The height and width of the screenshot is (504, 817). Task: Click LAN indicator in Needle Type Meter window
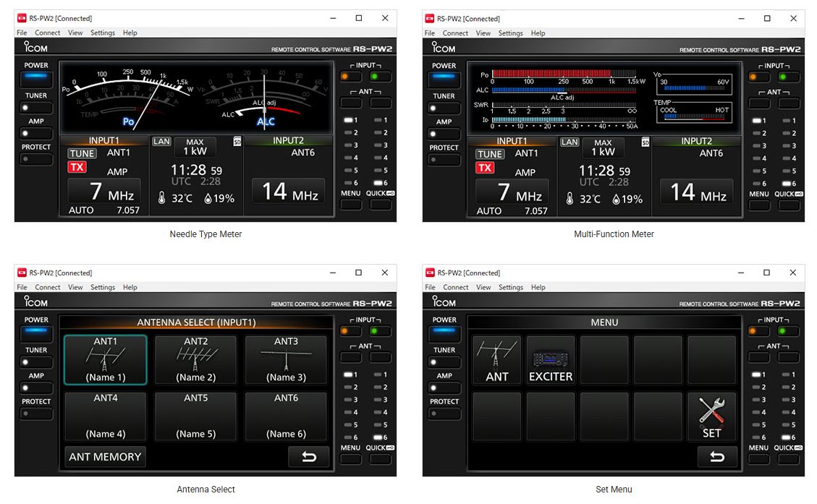[161, 141]
